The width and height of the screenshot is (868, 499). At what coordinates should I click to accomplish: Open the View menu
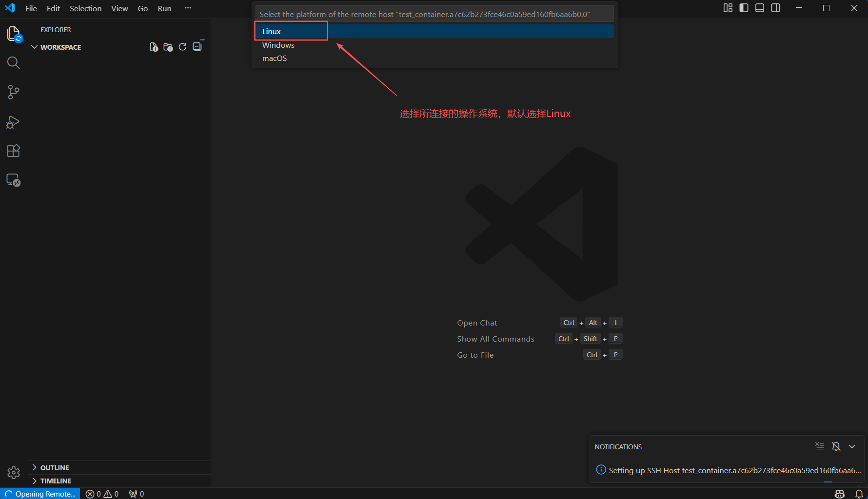click(119, 8)
